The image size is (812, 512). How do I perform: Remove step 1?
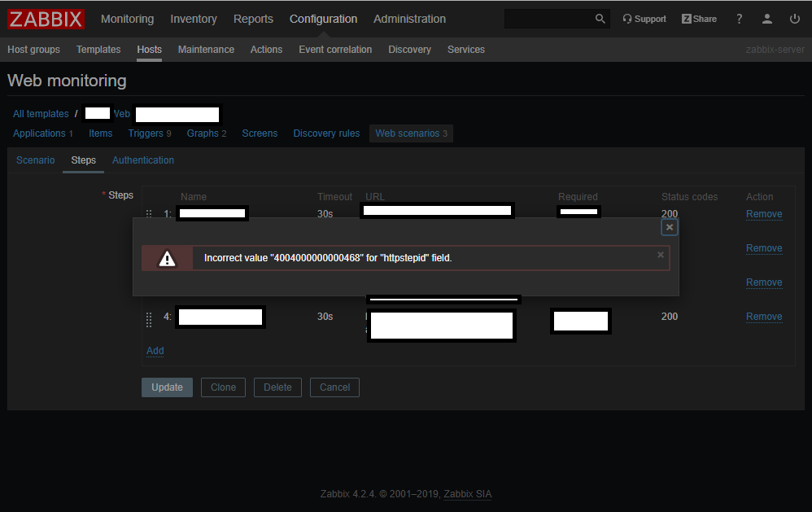764,213
